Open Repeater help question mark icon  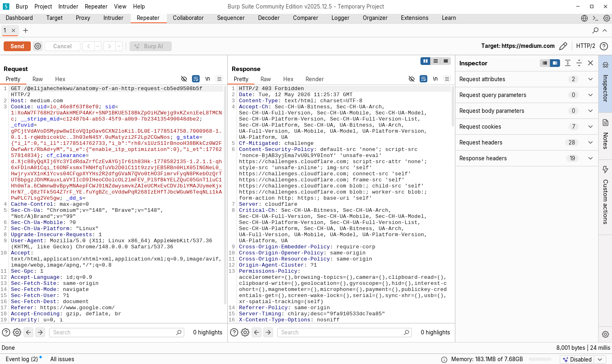click(604, 46)
